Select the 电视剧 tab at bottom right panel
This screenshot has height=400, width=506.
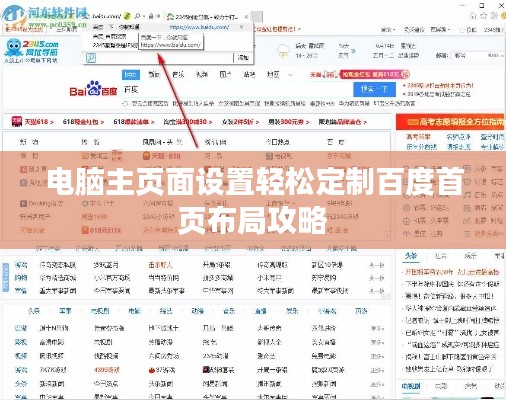[x=411, y=386]
